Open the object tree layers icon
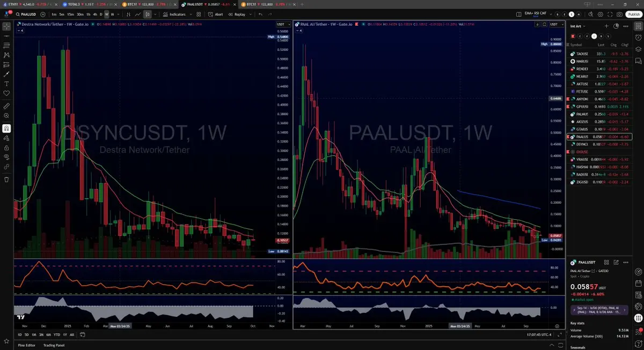The height and width of the screenshot is (350, 644). (638, 49)
